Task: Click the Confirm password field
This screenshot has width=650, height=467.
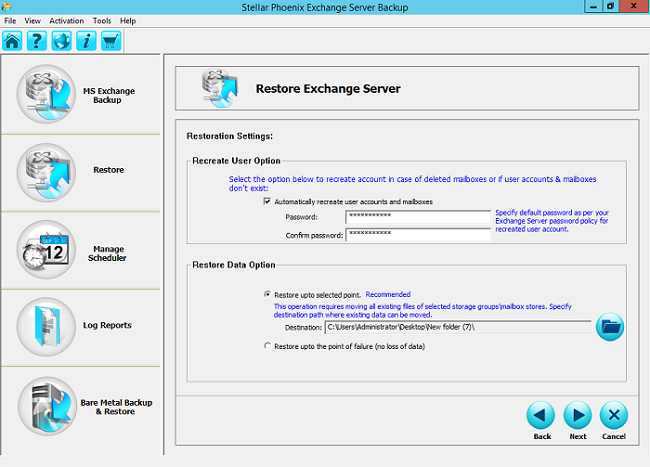Action: pos(418,235)
